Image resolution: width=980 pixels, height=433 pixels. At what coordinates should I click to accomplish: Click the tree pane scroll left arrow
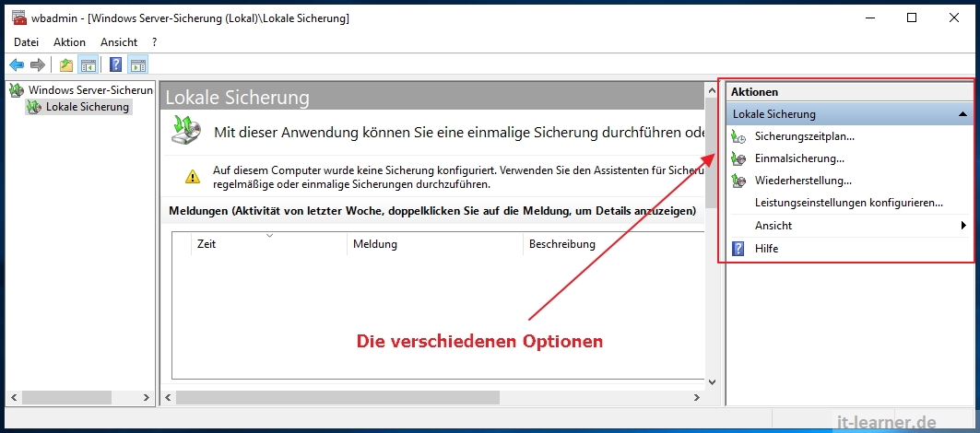[13, 397]
